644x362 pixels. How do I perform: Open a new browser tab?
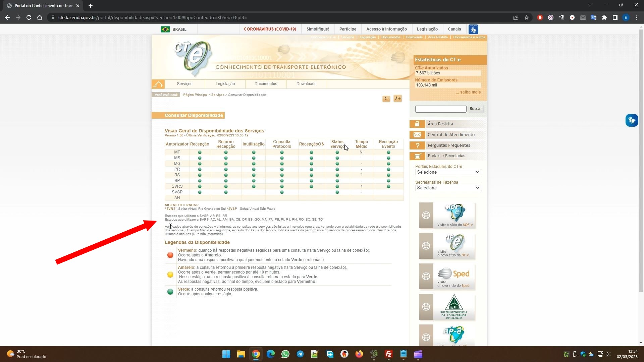coord(91,6)
